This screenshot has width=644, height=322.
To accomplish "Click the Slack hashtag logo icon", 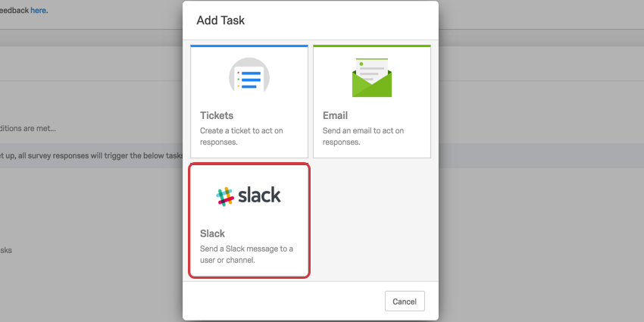I will (225, 196).
